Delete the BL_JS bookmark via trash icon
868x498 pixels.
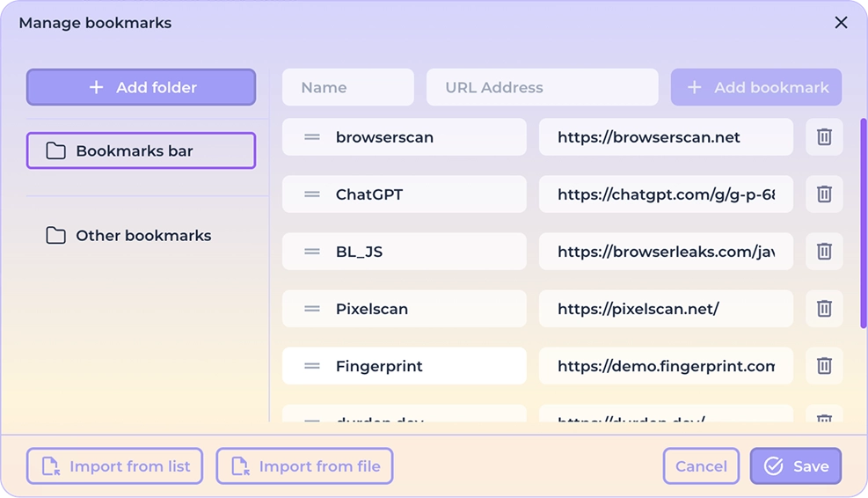click(x=824, y=252)
